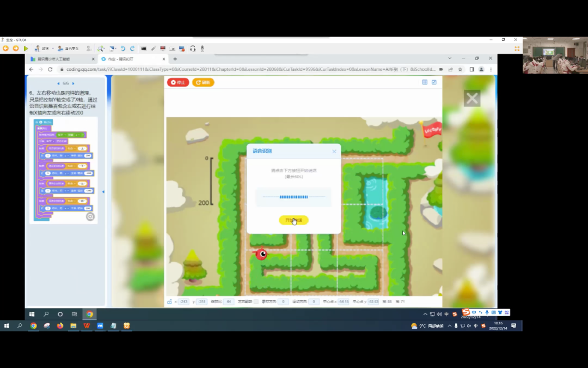Click the share page icon in address bar
Image resolution: width=588 pixels, height=368 pixels.
[x=450, y=69]
